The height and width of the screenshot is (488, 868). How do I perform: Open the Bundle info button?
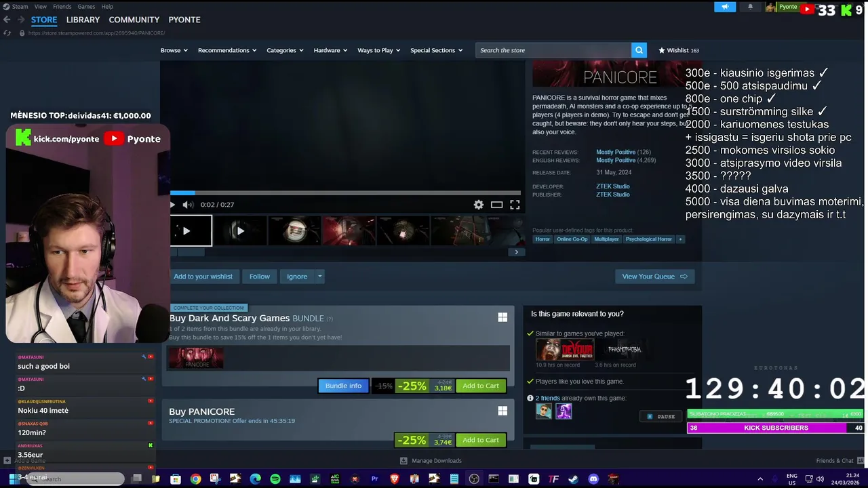[x=344, y=386]
